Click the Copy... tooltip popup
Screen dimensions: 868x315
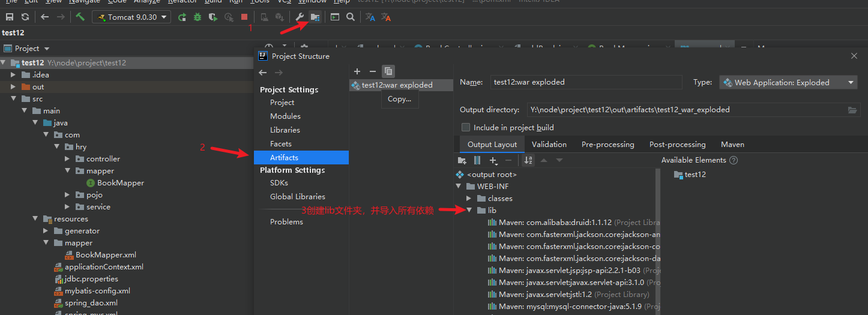point(400,99)
